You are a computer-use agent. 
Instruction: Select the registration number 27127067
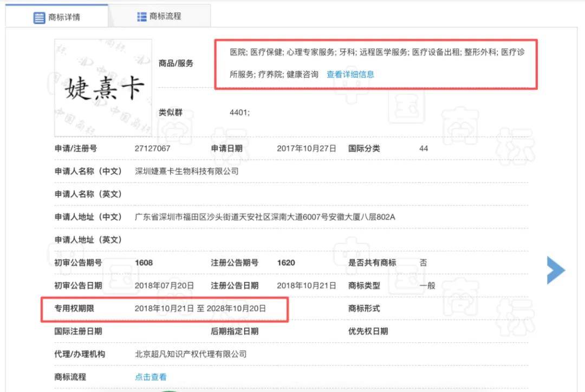153,148
